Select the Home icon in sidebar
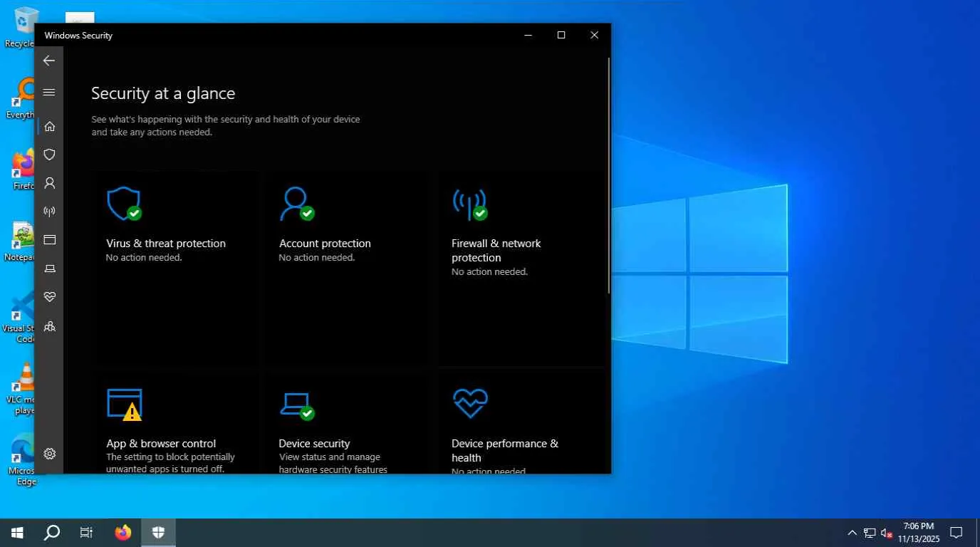Viewport: 980px width, 547px height. 49,126
